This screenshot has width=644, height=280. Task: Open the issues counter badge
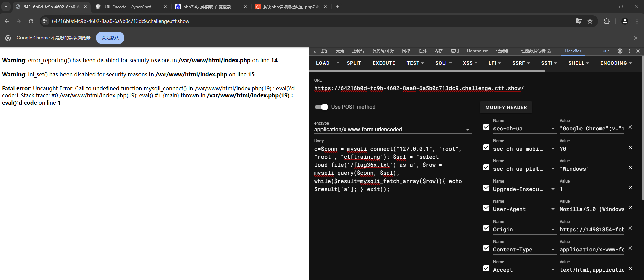click(606, 51)
